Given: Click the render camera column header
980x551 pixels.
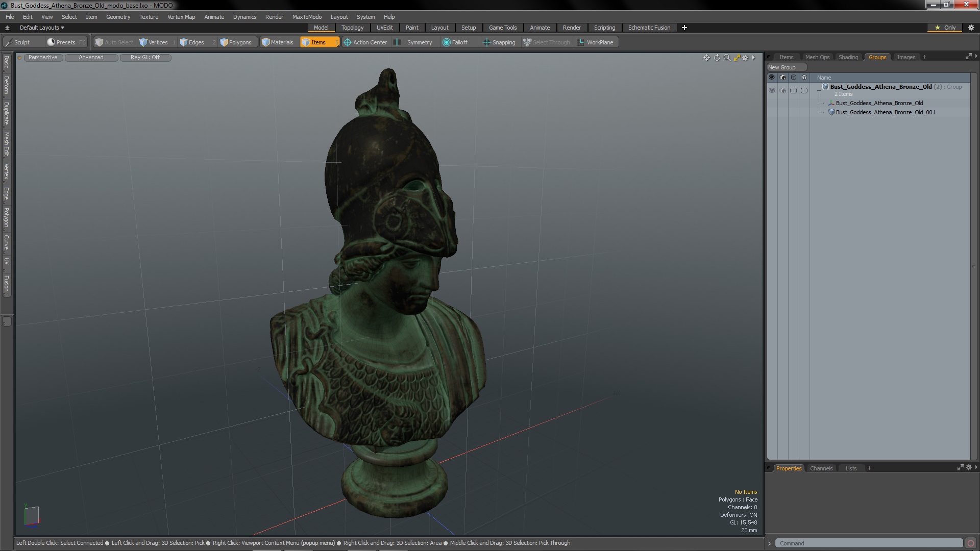Looking at the screenshot, I should 782,78.
